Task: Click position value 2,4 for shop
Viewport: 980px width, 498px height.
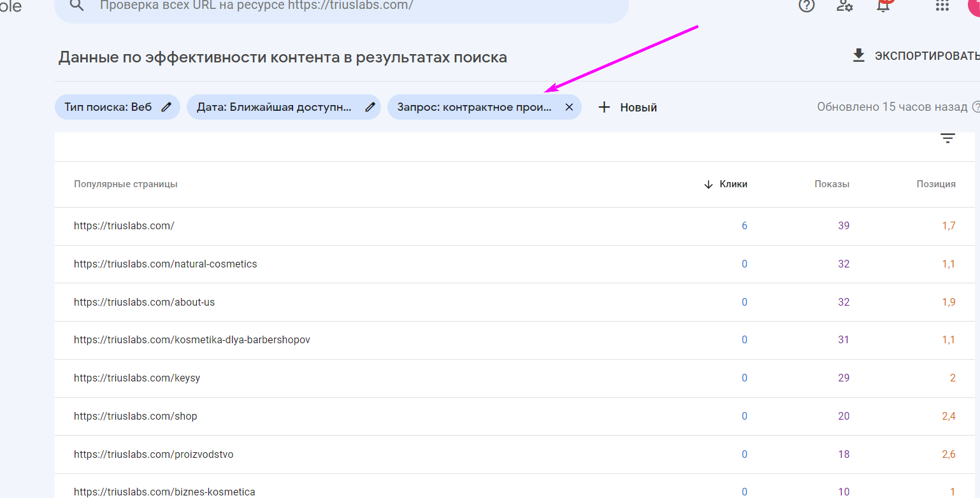Action: click(x=949, y=416)
